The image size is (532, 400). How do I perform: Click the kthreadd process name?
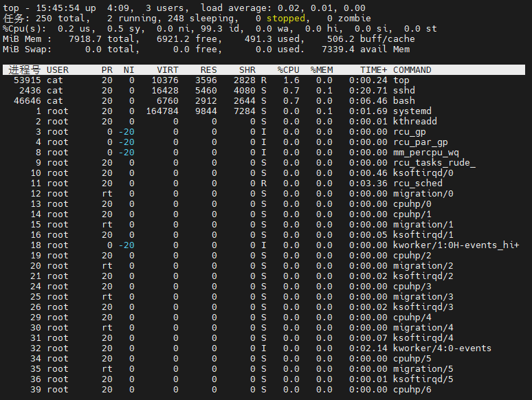414,122
